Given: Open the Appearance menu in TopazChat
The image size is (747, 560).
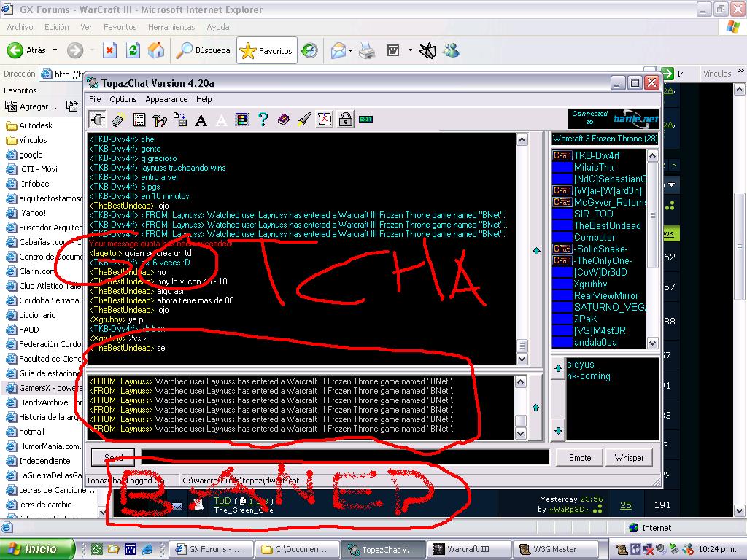Looking at the screenshot, I should point(166,99).
